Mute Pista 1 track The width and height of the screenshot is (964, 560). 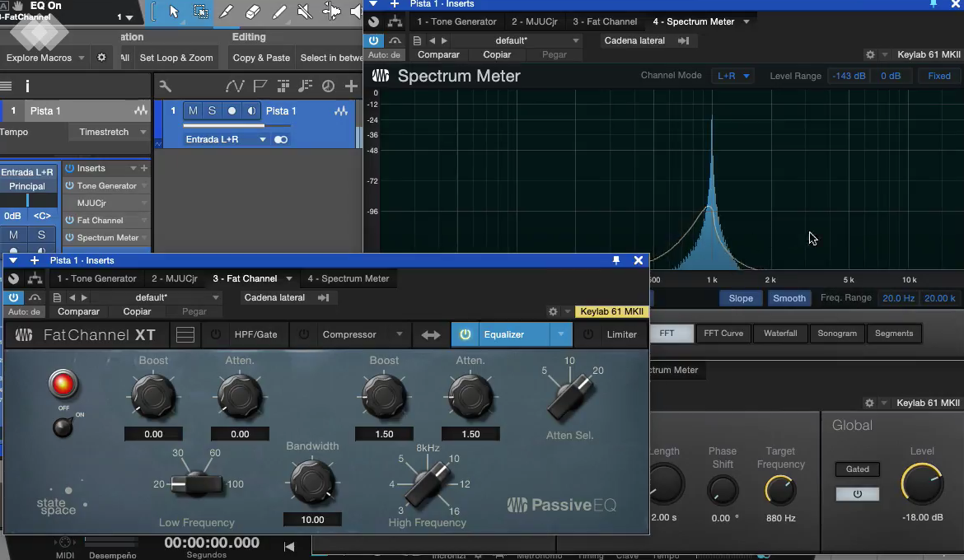tap(193, 110)
